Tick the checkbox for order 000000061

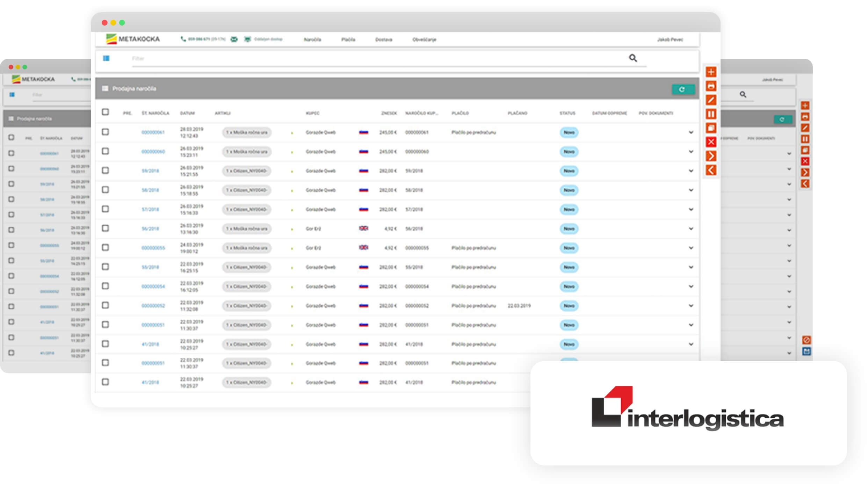(105, 132)
